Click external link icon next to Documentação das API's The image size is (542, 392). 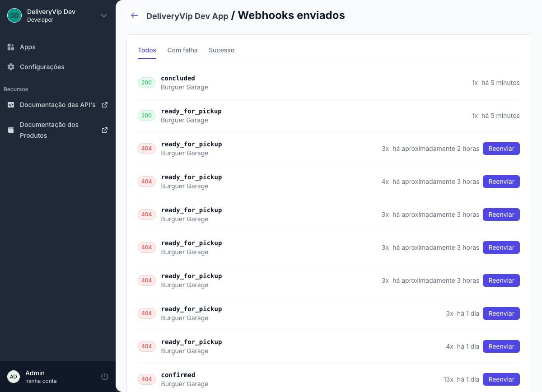click(105, 105)
